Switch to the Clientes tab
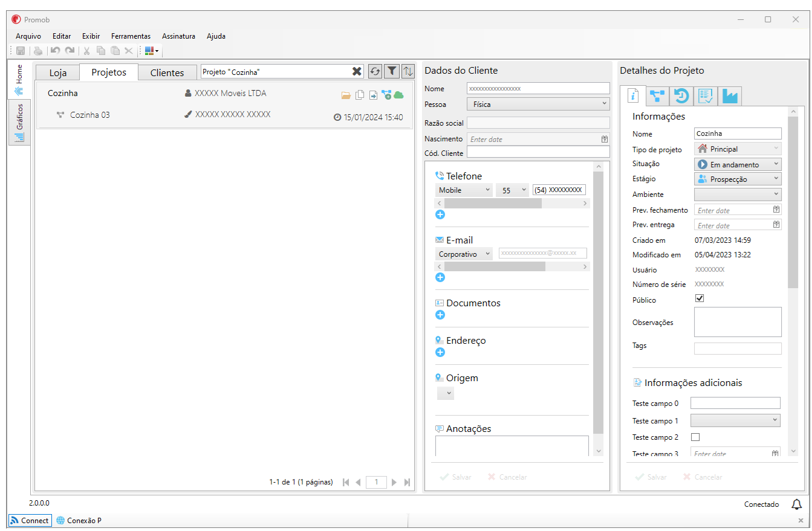812x531 pixels. point(167,72)
